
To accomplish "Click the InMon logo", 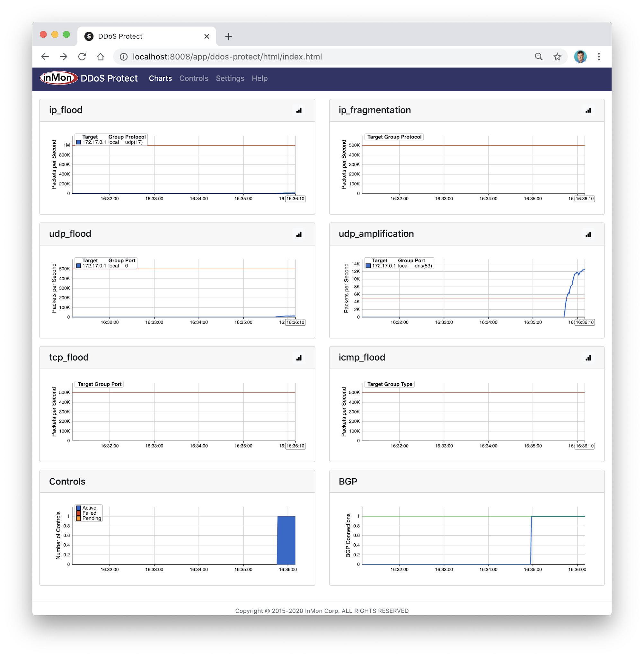I will (x=58, y=78).
